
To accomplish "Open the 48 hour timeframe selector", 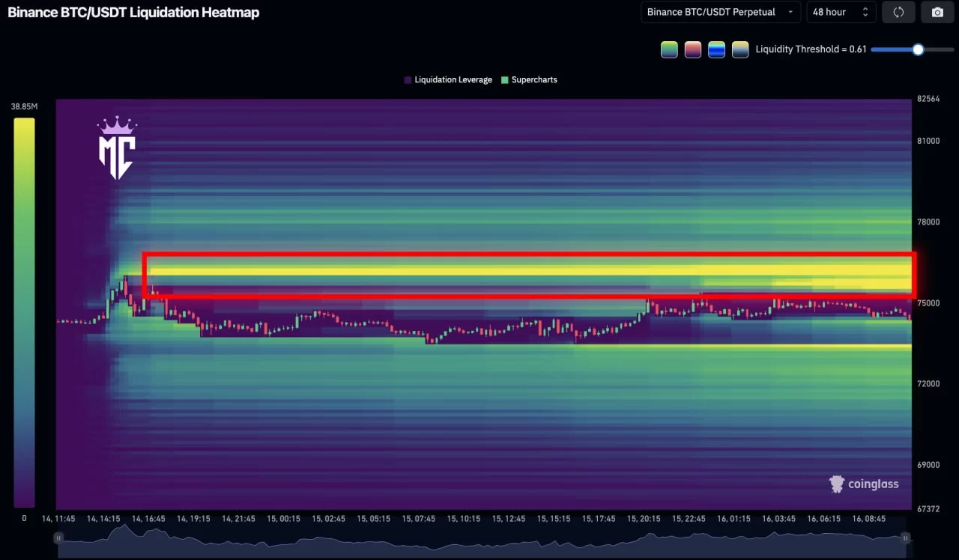I will [840, 12].
